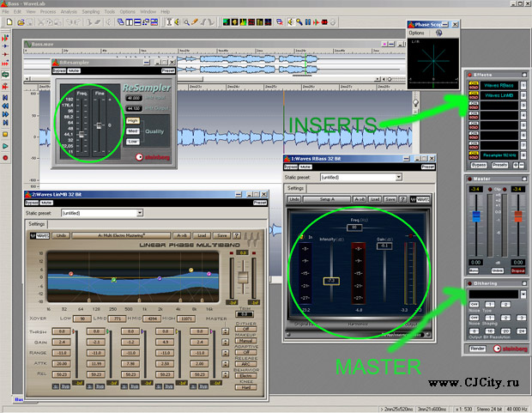532x413 pixels.
Task: Click the help question mark in LinMB
Action: coord(237,235)
